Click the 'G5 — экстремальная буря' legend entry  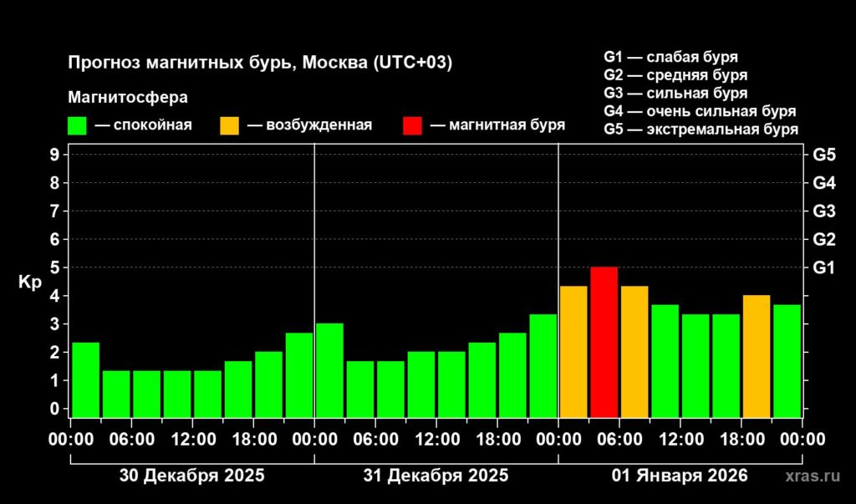(x=701, y=130)
